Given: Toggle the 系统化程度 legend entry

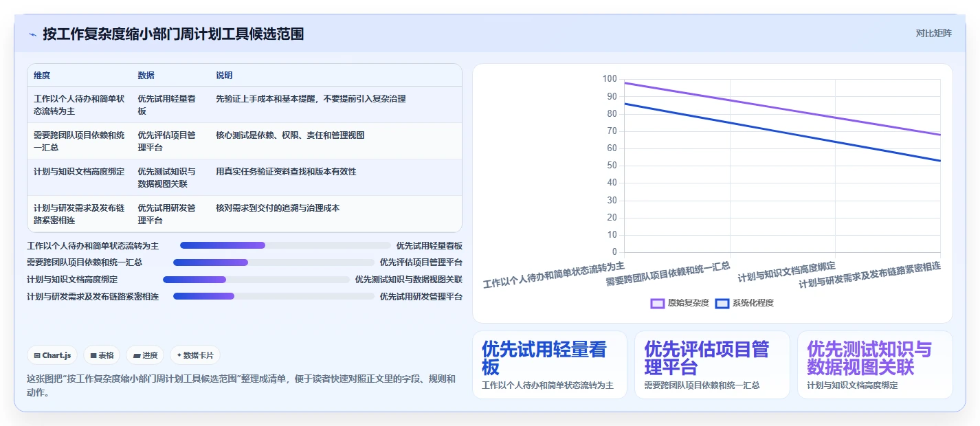Looking at the screenshot, I should coord(744,303).
